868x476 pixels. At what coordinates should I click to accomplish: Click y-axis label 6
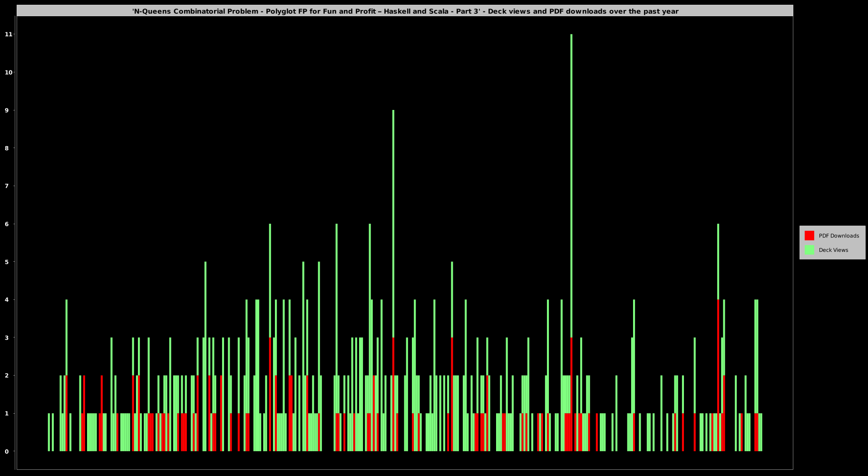click(x=7, y=224)
